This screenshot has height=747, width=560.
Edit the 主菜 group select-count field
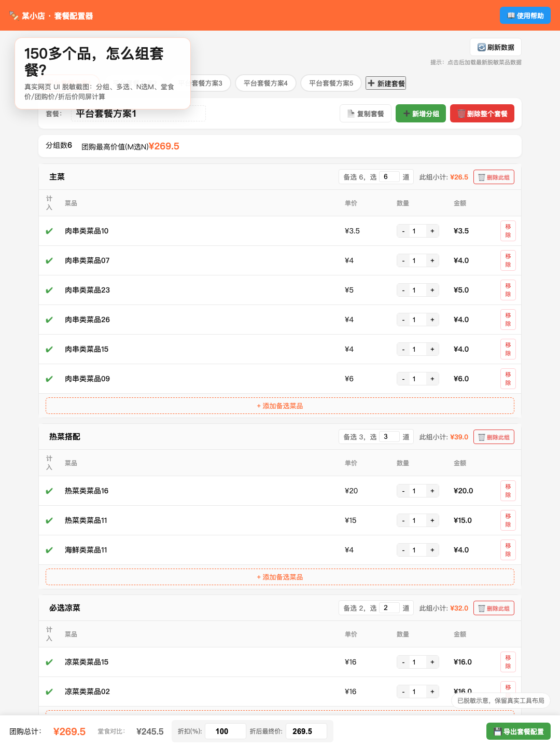389,177
